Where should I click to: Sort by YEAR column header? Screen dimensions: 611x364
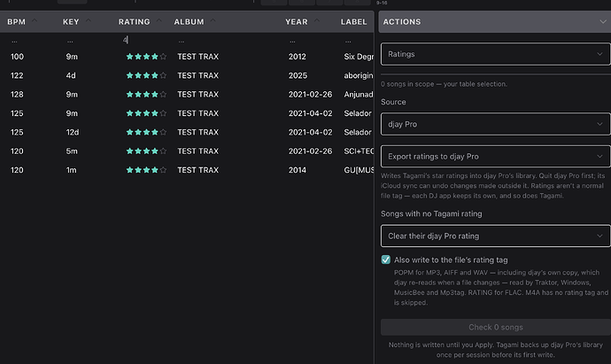click(x=296, y=22)
